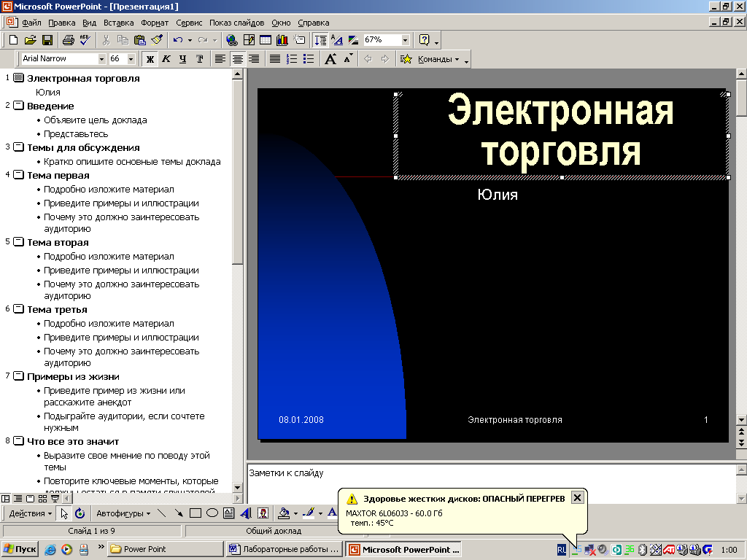747x560 pixels.
Task: Open the Команды dropdown menu
Action: click(438, 59)
